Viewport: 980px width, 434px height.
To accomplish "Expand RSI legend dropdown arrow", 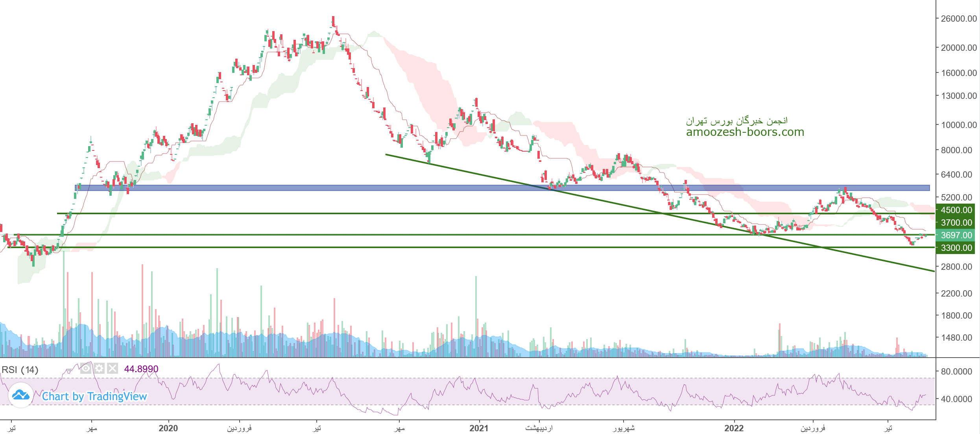I will click(69, 370).
